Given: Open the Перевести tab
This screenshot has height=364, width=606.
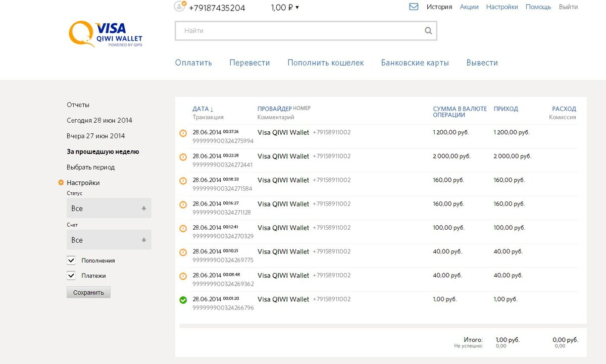Looking at the screenshot, I should coord(249,63).
